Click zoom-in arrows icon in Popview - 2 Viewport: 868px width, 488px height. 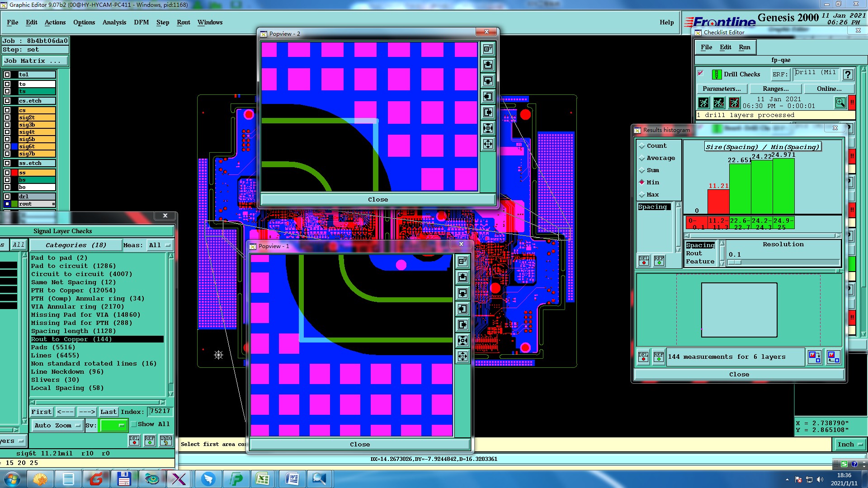point(488,128)
